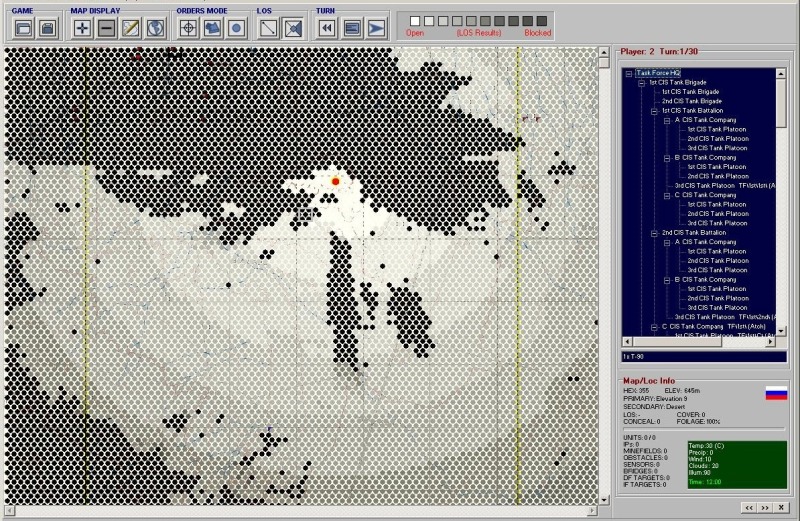
Task: Click the << previous button
Action: pos(745,507)
